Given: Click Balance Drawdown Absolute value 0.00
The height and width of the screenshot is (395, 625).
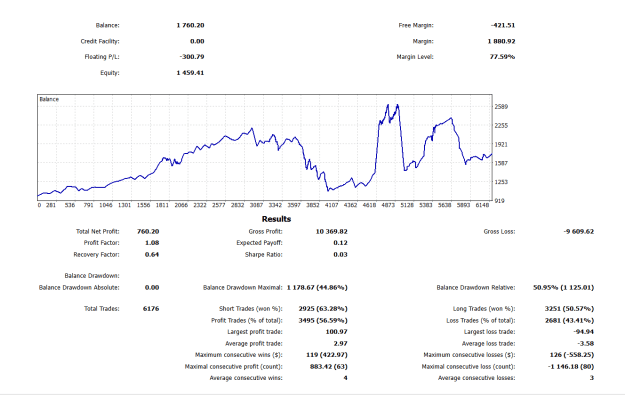Looking at the screenshot, I should point(152,287).
